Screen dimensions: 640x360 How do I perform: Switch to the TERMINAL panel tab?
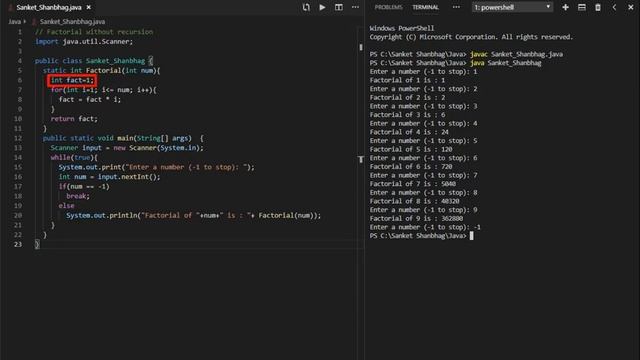[x=425, y=7]
